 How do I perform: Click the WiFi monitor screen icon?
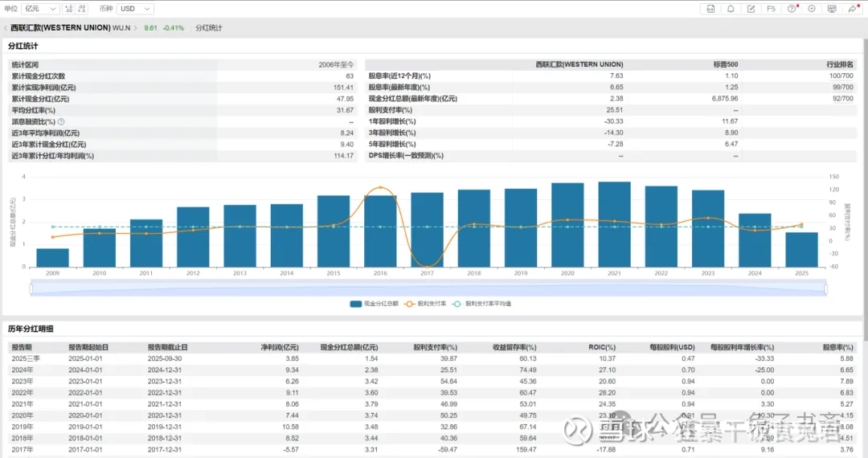click(832, 8)
